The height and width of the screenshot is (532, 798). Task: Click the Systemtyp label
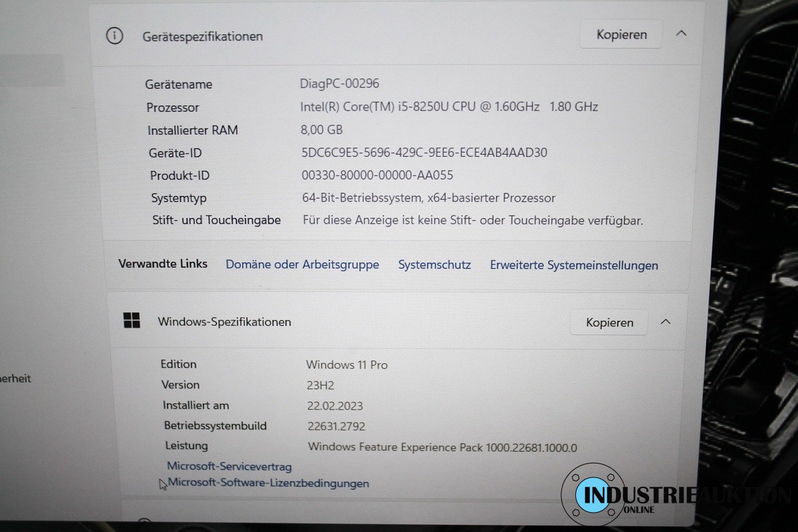(x=179, y=198)
